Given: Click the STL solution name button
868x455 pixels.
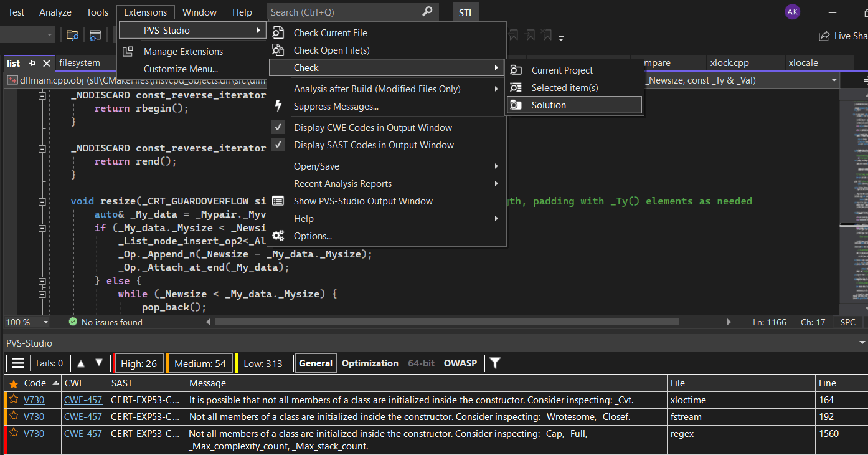Looking at the screenshot, I should (466, 12).
